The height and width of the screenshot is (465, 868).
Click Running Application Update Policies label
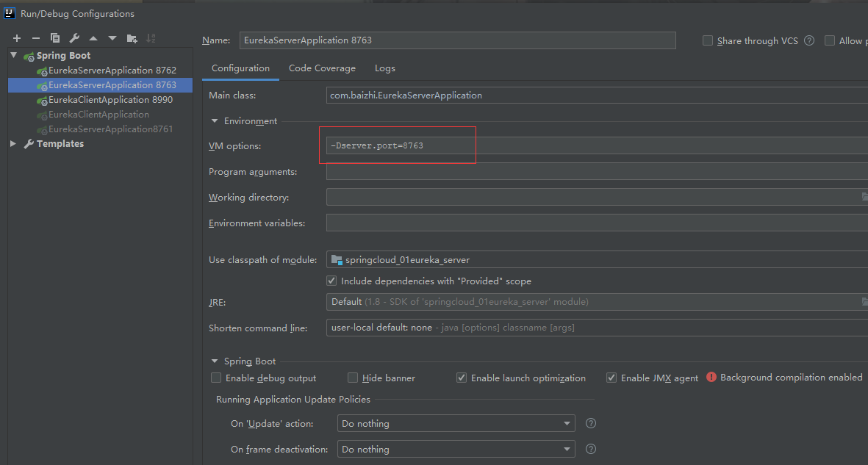click(293, 399)
